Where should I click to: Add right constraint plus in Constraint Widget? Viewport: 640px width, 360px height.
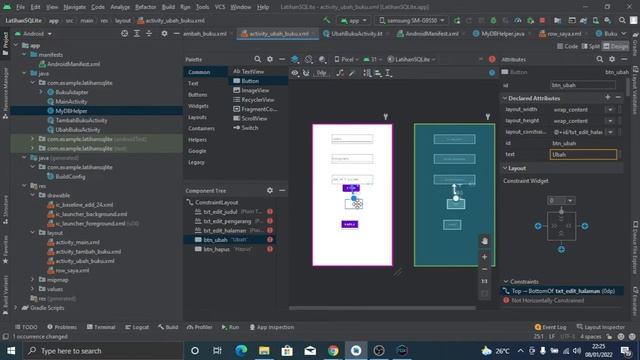point(585,226)
